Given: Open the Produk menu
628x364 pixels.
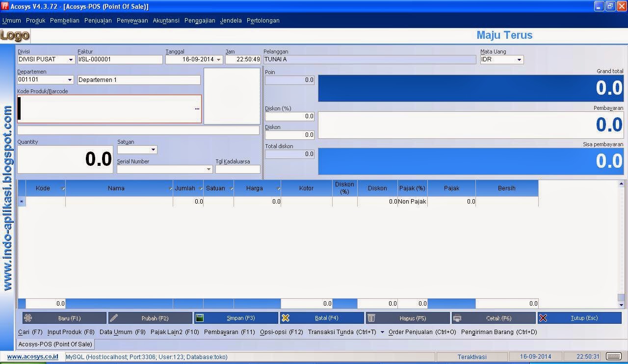Looking at the screenshot, I should click(x=36, y=21).
